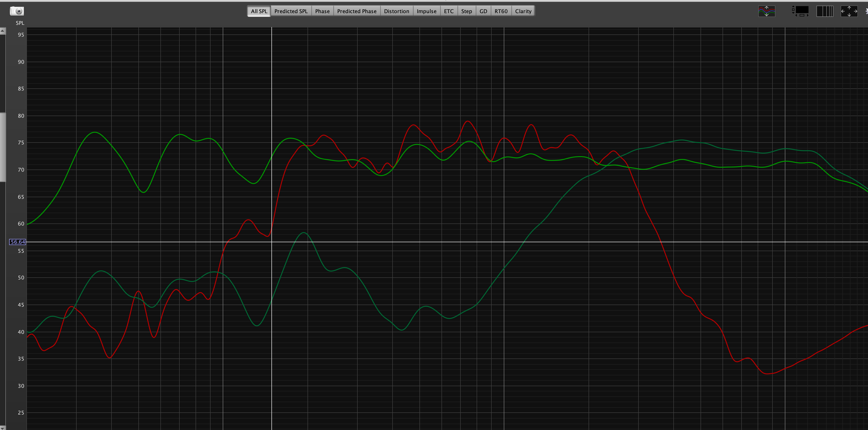Click the SPL scroll up arrow
Viewport: 868px width, 430px height.
[x=2, y=31]
